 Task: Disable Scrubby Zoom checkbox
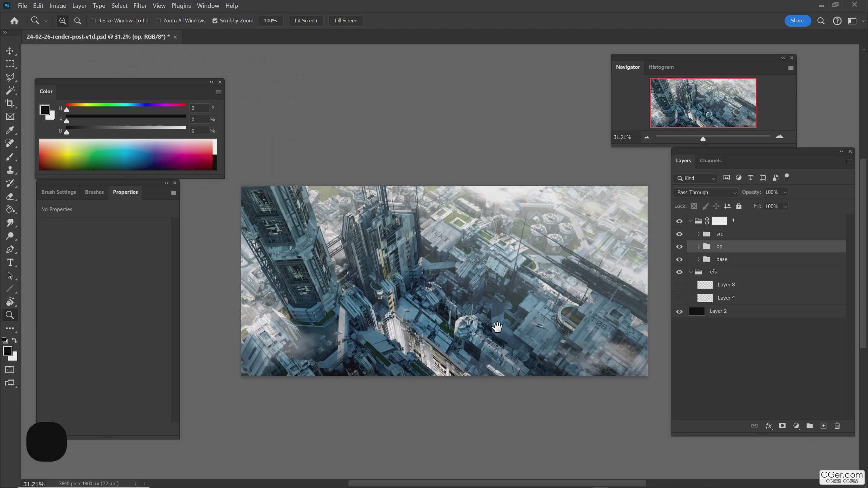[215, 21]
